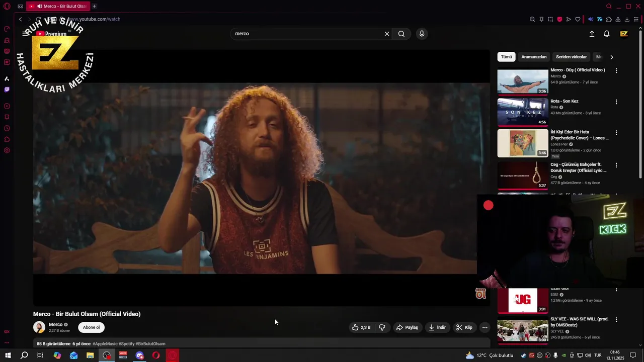
Task: Clear the search text with the X
Action: pos(387,34)
